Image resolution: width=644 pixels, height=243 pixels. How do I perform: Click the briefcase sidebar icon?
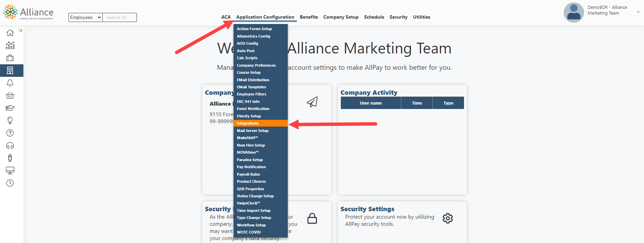10,58
